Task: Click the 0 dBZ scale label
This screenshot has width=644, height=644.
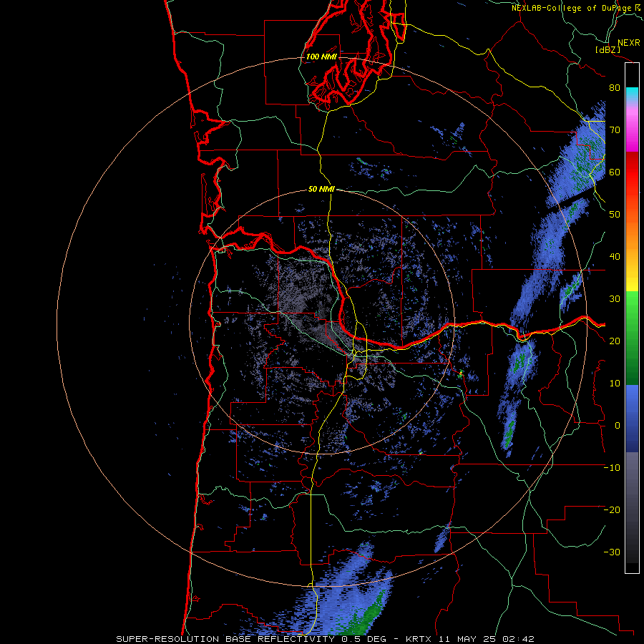Action: (618, 426)
